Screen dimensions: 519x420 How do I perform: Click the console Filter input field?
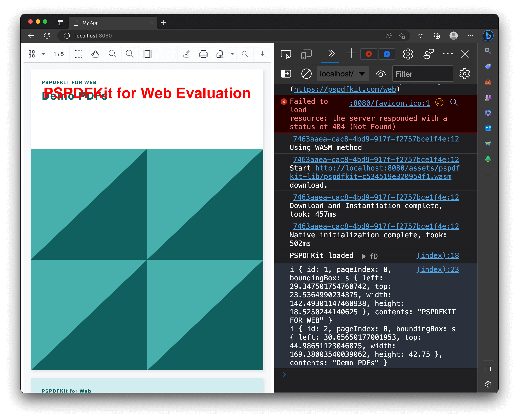pos(422,73)
